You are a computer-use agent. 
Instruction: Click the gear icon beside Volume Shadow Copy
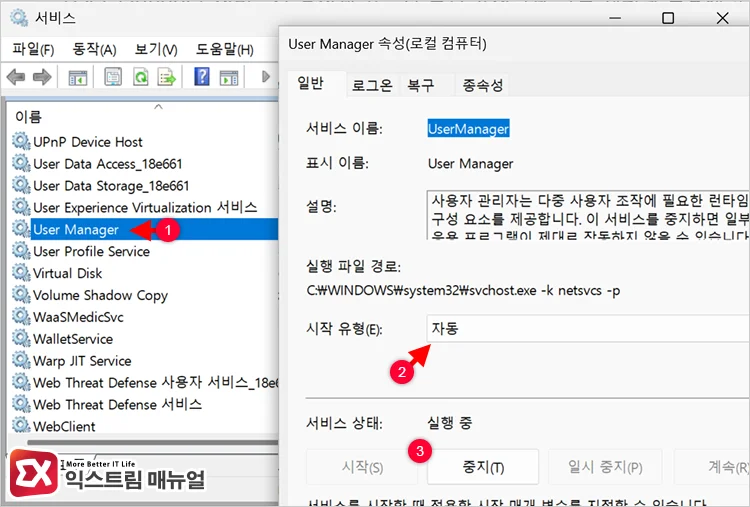click(21, 295)
